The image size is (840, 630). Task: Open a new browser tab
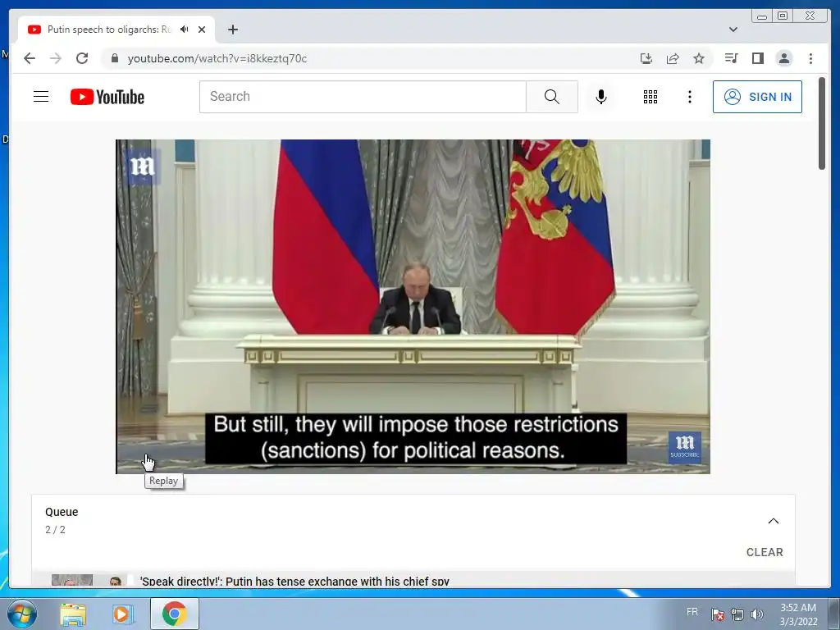point(232,30)
